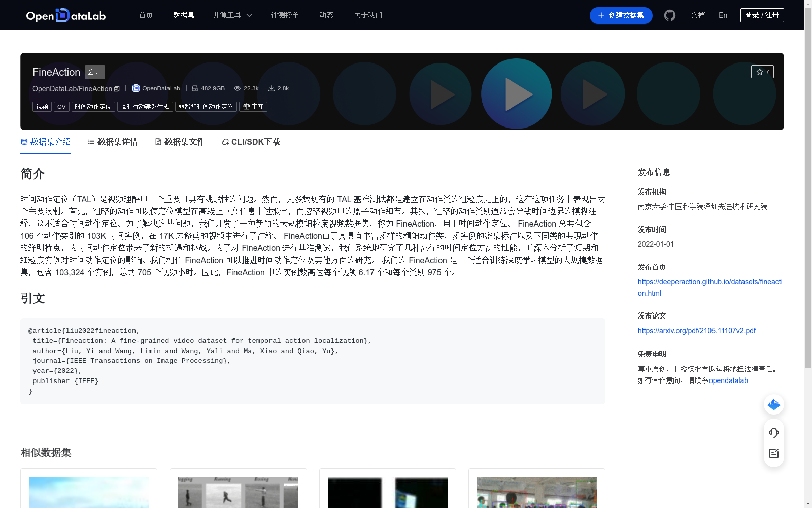Click the OpenDataLab publisher avatar icon
The width and height of the screenshot is (812, 508).
pos(136,88)
